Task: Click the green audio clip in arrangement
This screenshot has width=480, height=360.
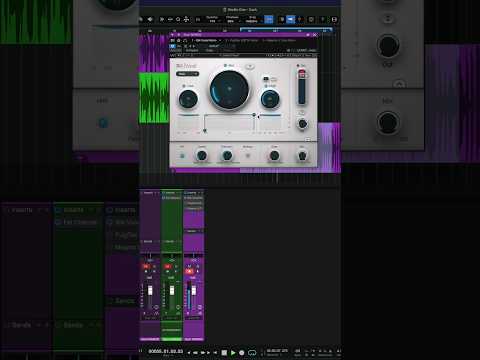Action: pyautogui.click(x=154, y=98)
